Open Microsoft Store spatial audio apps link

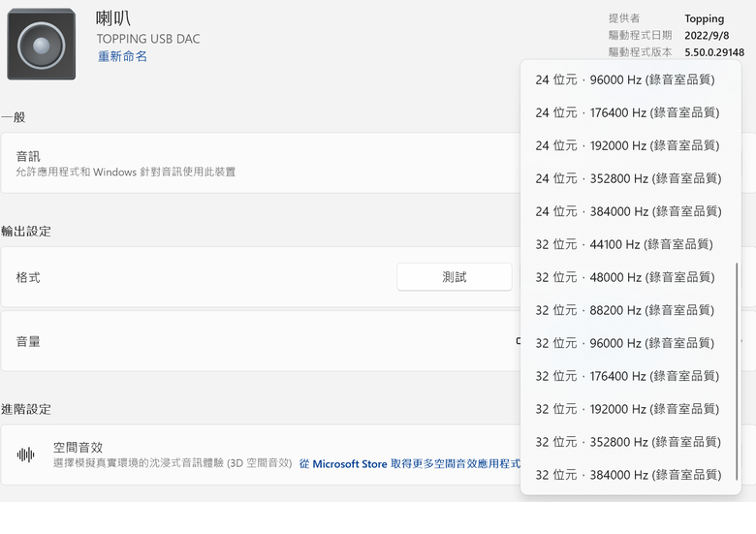pyautogui.click(x=410, y=463)
